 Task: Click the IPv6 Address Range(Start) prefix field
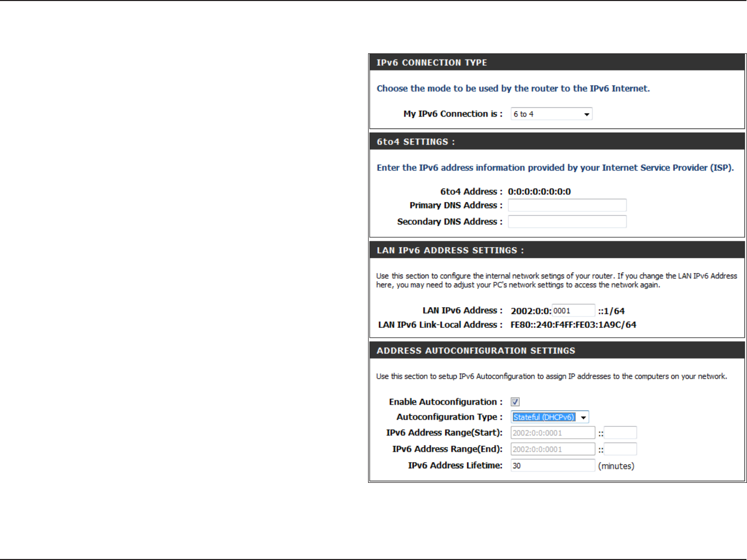553,433
